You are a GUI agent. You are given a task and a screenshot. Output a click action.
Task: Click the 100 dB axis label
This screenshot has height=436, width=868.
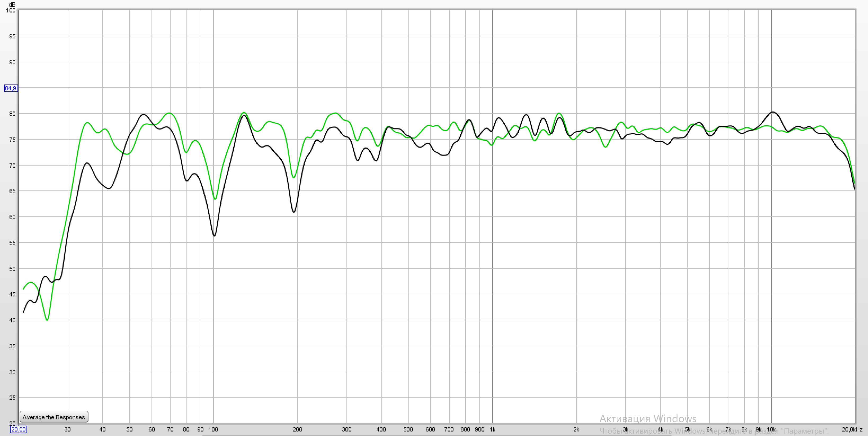tap(11, 10)
